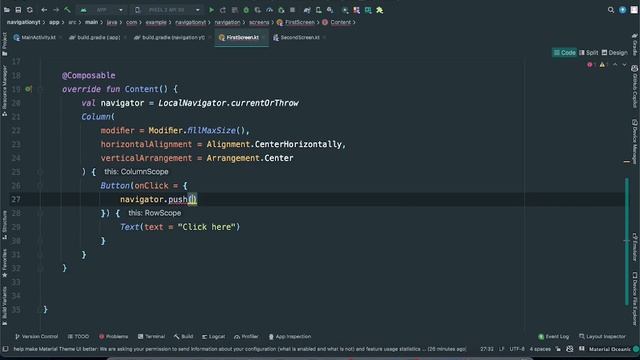This screenshot has width=640, height=360.
Task: Open the Layout Inspector
Action: (602, 337)
